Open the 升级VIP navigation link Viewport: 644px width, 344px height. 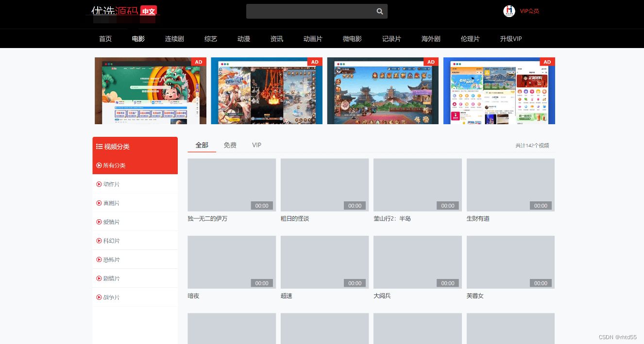pos(510,39)
